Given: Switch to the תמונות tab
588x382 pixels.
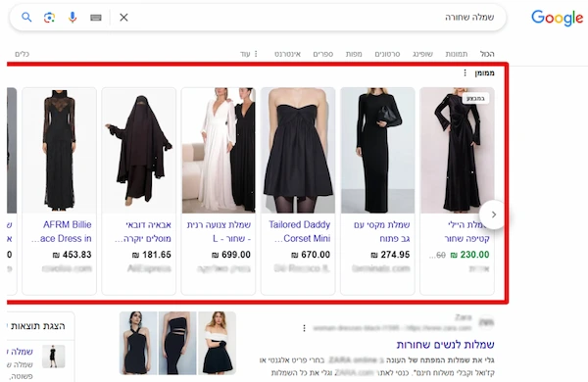Looking at the screenshot, I should [x=457, y=54].
